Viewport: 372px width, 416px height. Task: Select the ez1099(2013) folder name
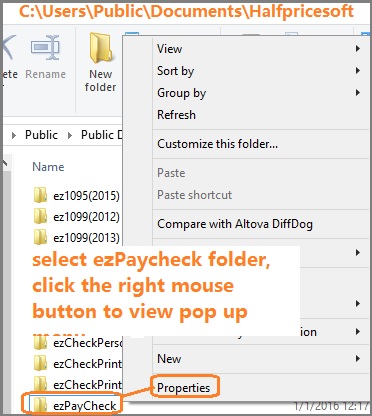86,238
